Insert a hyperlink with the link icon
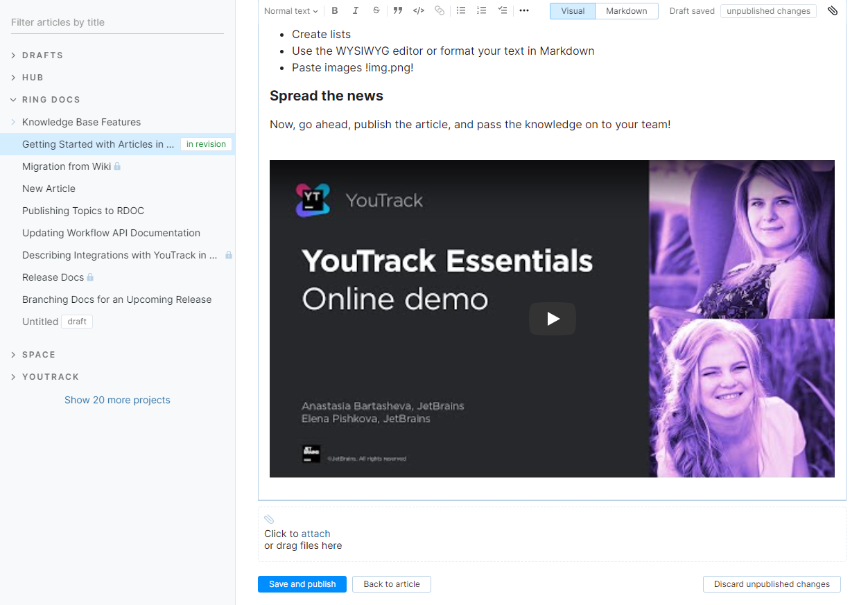Image resolution: width=868 pixels, height=605 pixels. pos(439,10)
